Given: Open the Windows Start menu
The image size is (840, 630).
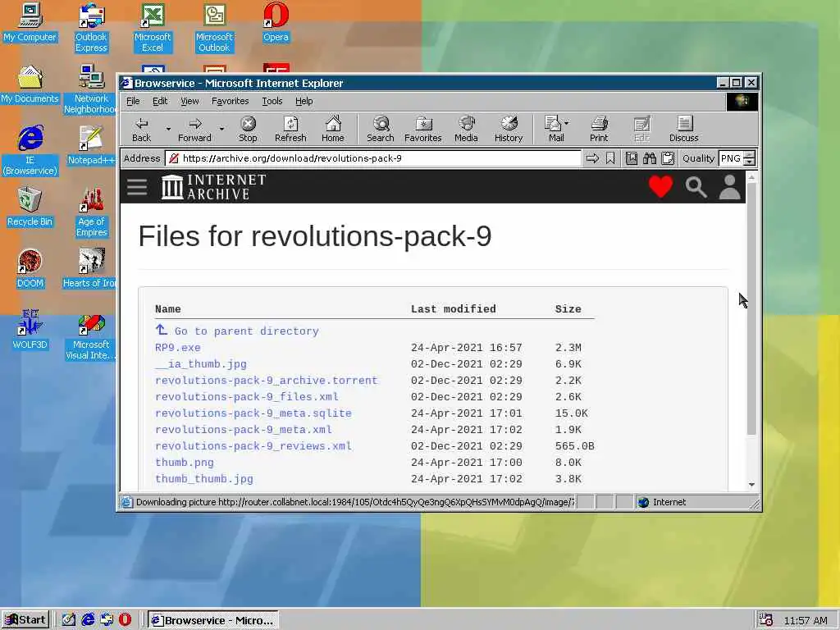Looking at the screenshot, I should (25, 620).
